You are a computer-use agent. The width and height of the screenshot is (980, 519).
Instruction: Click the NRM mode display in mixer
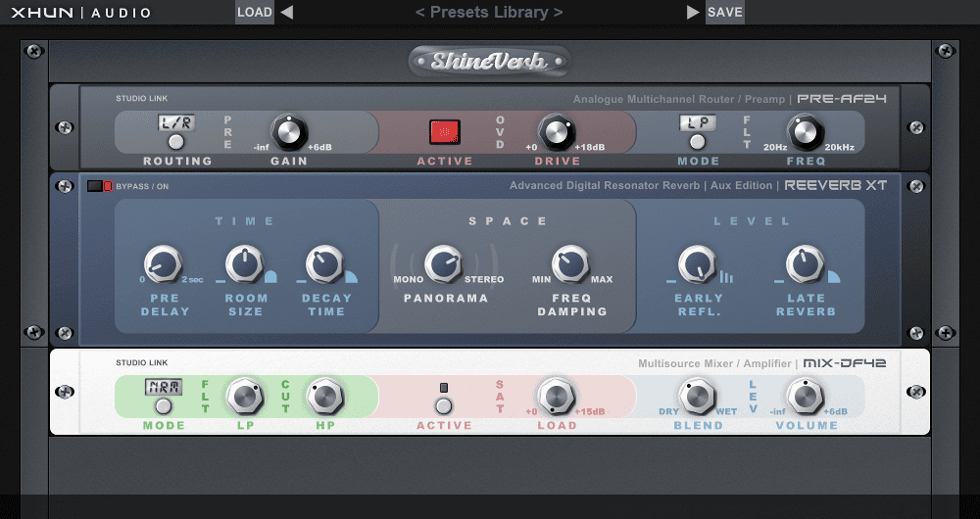click(x=163, y=387)
